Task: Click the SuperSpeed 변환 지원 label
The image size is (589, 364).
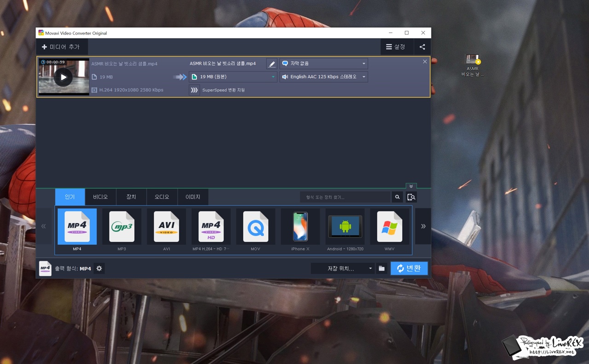Action: click(x=224, y=90)
